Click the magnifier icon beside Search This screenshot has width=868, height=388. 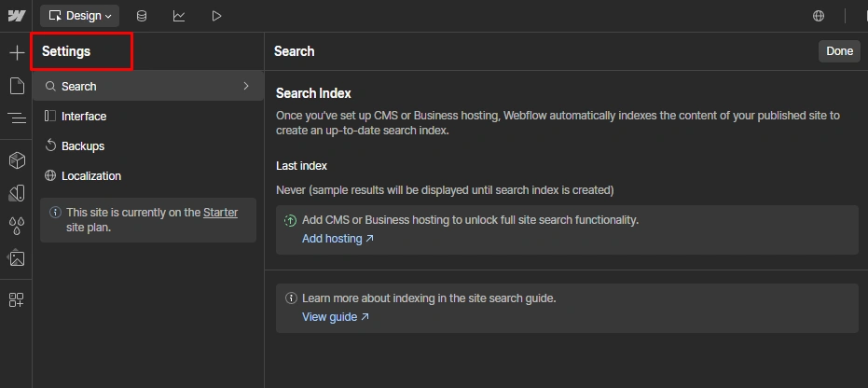pyautogui.click(x=50, y=87)
